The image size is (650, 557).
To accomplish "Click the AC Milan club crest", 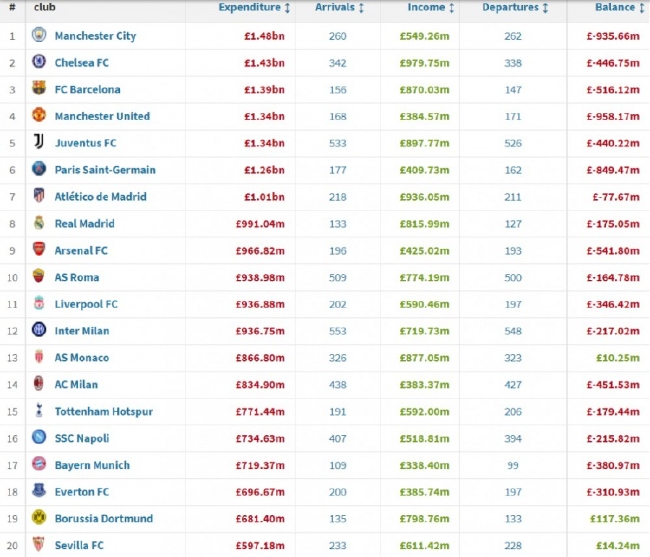I will point(39,384).
